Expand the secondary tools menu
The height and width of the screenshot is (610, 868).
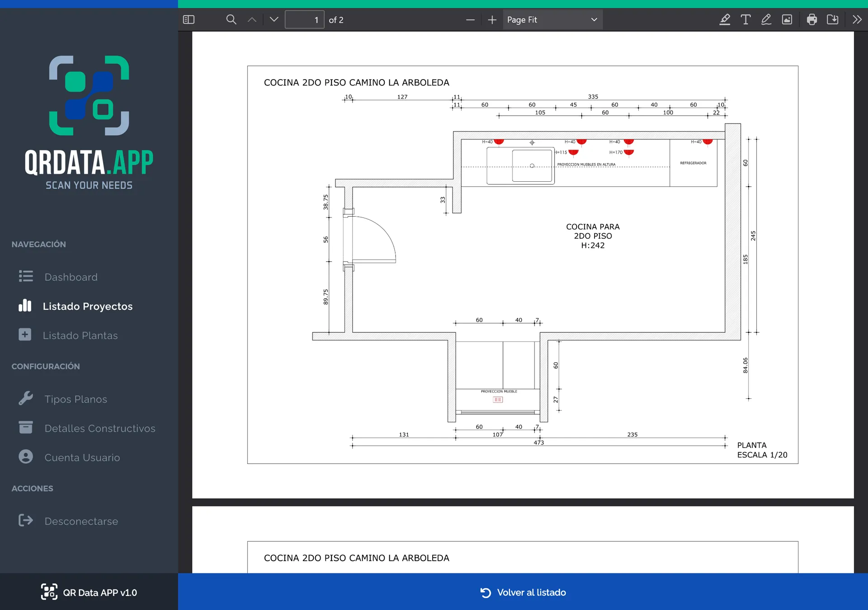857,19
